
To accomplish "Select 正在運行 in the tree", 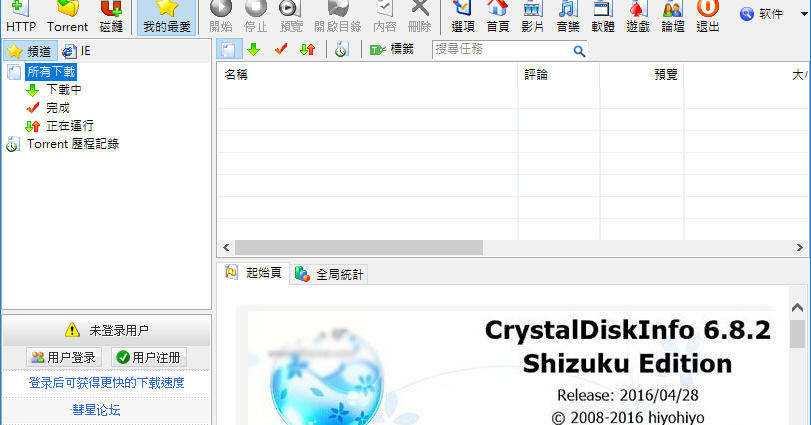I will (x=70, y=126).
